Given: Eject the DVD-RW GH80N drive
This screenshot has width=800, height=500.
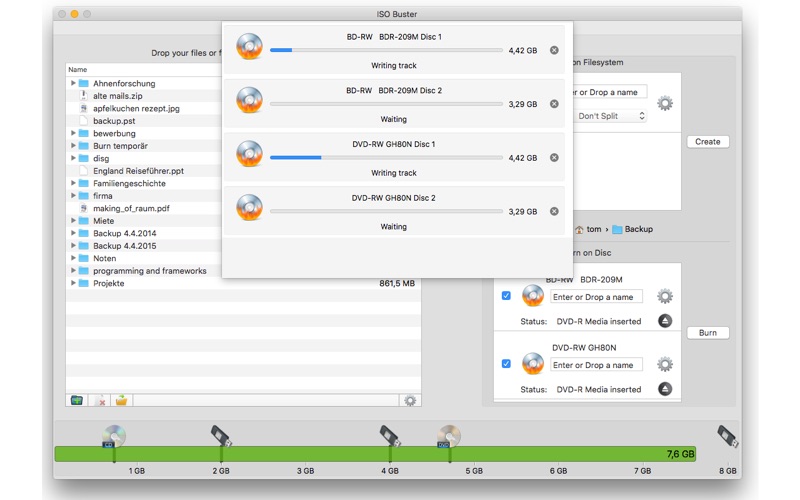Looking at the screenshot, I should [x=665, y=389].
